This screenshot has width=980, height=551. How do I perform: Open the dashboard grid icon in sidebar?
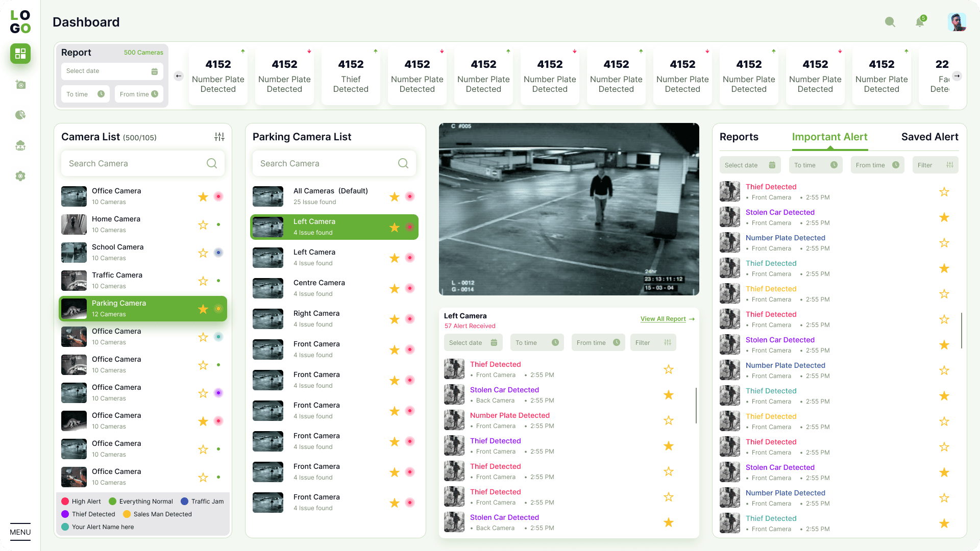pyautogui.click(x=20, y=54)
